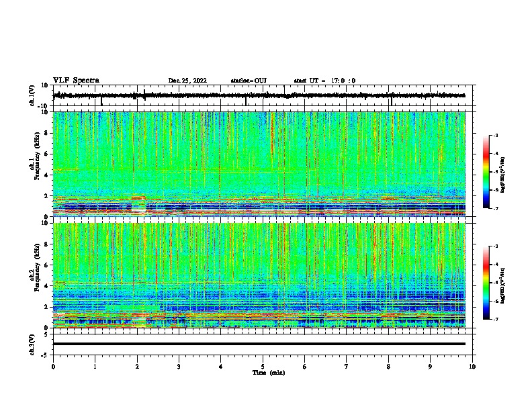
Task: Click the '3' tick on the time axis
Action: point(179,367)
